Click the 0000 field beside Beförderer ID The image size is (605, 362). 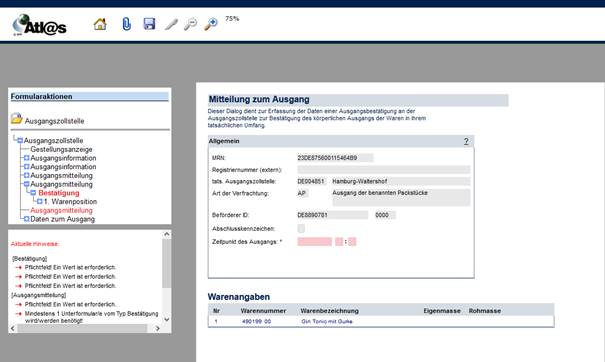click(385, 215)
